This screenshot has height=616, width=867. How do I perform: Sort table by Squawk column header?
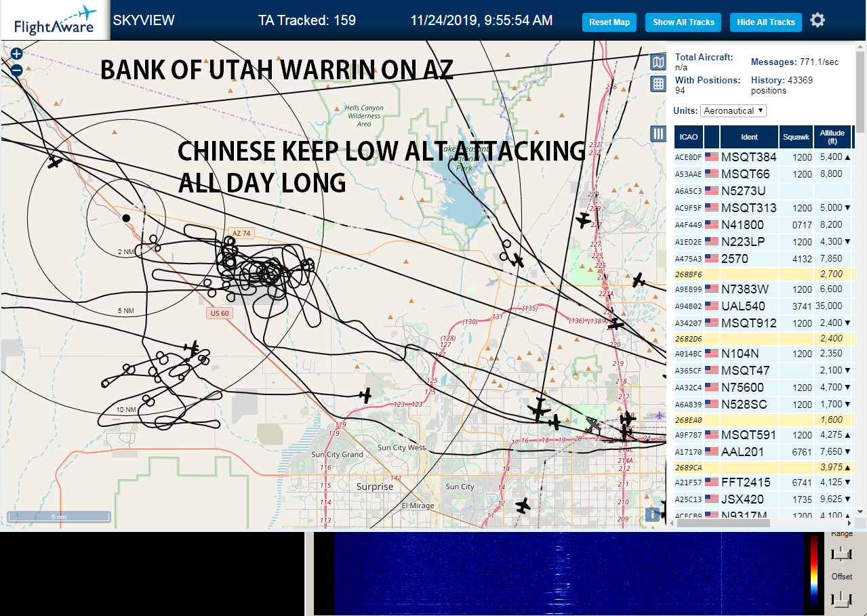tap(796, 137)
